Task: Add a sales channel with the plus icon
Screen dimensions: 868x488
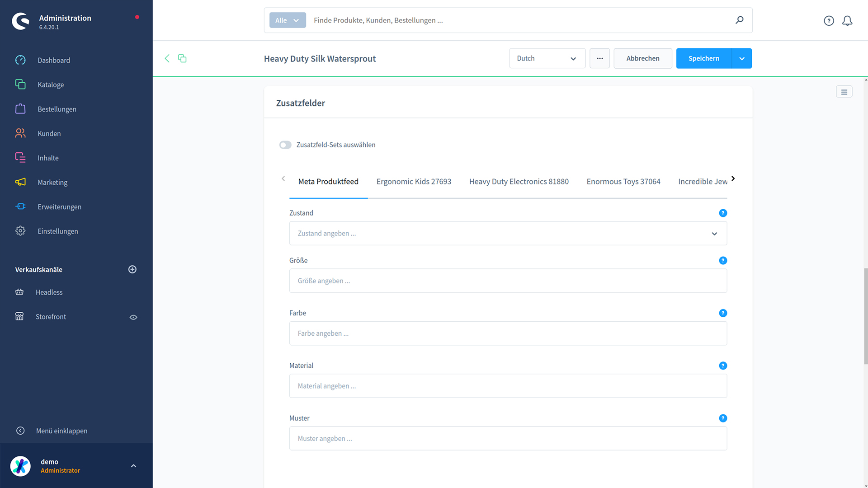Action: (132, 269)
